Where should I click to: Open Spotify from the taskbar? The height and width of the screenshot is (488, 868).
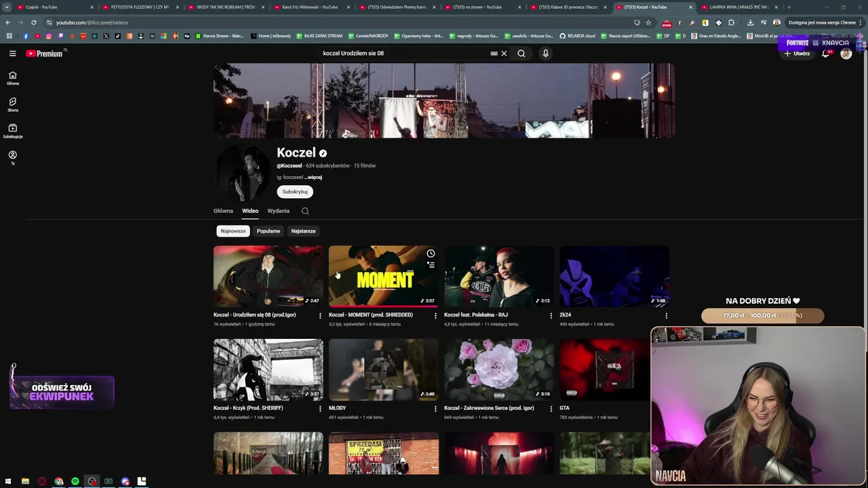(75, 481)
